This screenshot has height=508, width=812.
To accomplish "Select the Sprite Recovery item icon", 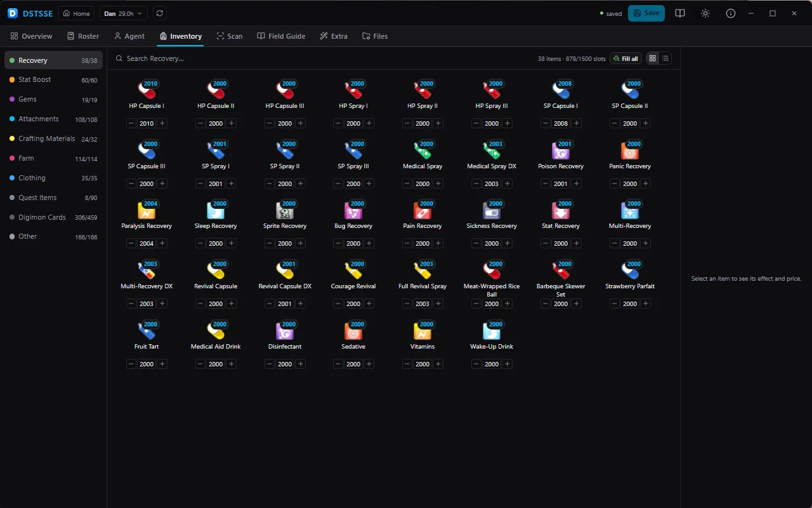I will (285, 210).
